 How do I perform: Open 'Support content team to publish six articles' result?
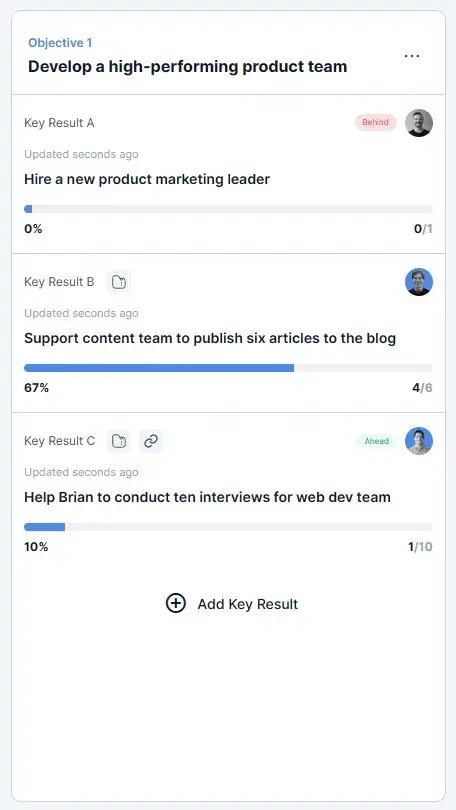210,338
